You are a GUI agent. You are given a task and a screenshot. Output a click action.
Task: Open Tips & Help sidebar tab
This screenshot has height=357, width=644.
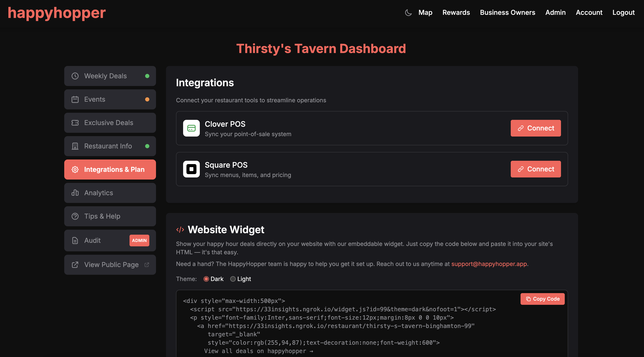point(110,216)
